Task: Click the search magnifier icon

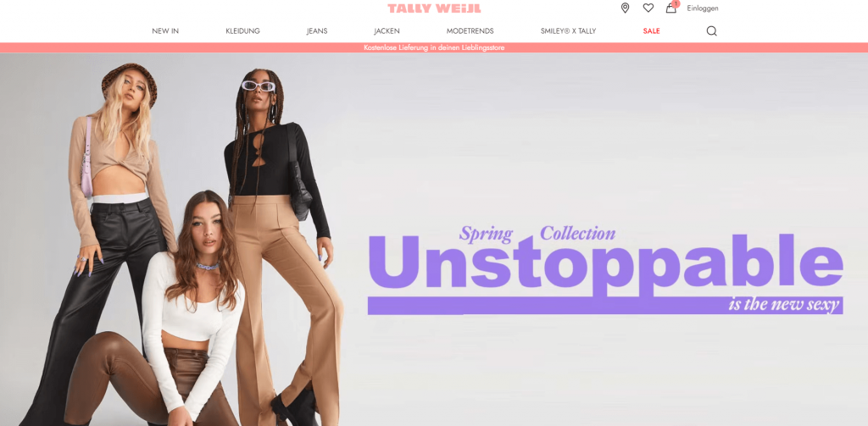Action: 711,31
